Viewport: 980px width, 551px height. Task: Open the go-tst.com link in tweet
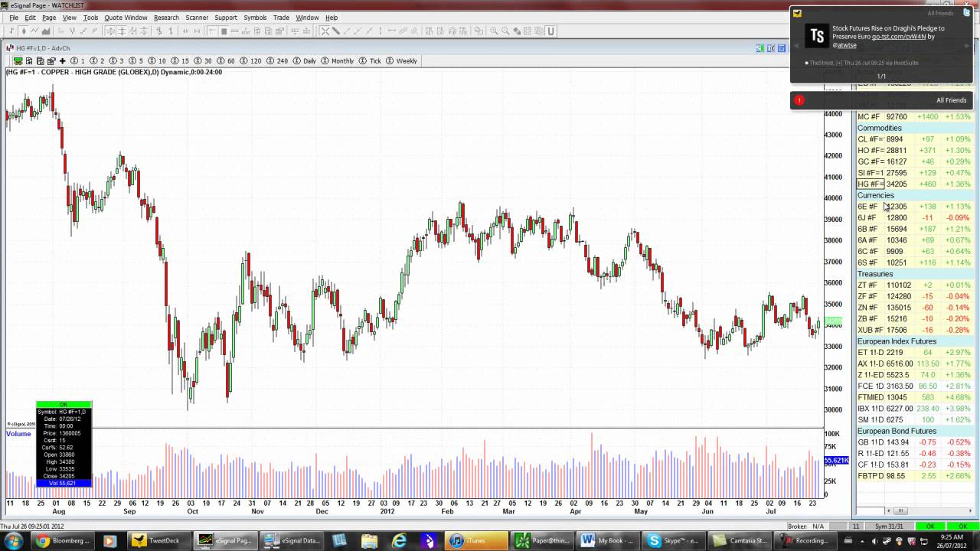coord(899,37)
